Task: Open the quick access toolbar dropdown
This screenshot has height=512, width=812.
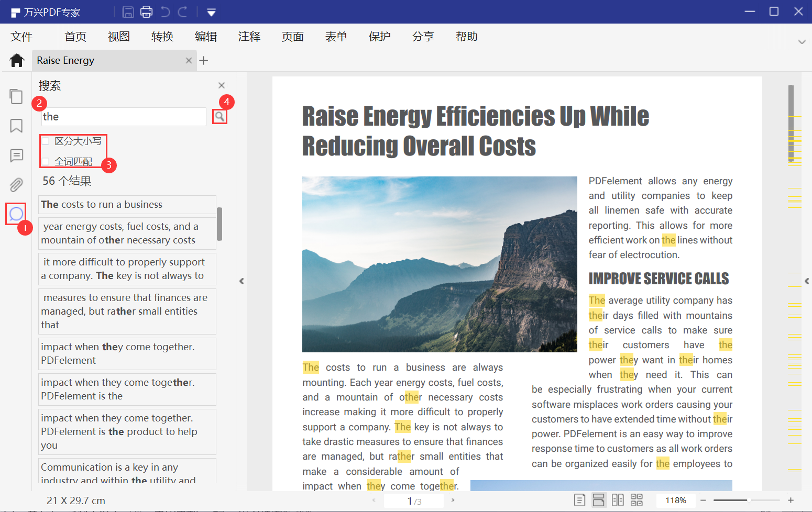Action: coord(211,12)
